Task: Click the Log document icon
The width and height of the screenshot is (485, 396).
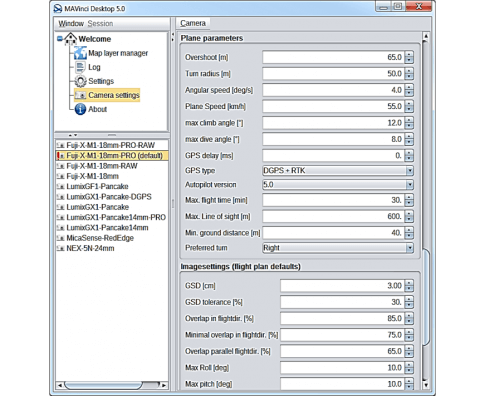Action: (80, 67)
